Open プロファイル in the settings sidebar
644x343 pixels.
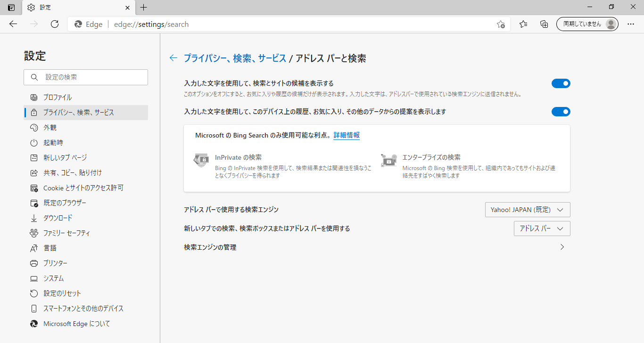86,98
